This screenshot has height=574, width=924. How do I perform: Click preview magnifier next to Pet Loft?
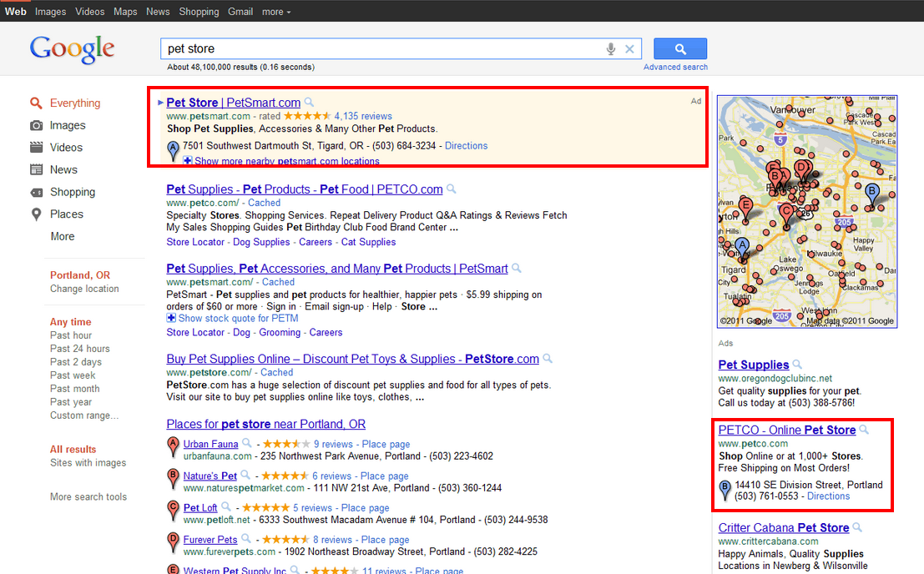[x=225, y=507]
